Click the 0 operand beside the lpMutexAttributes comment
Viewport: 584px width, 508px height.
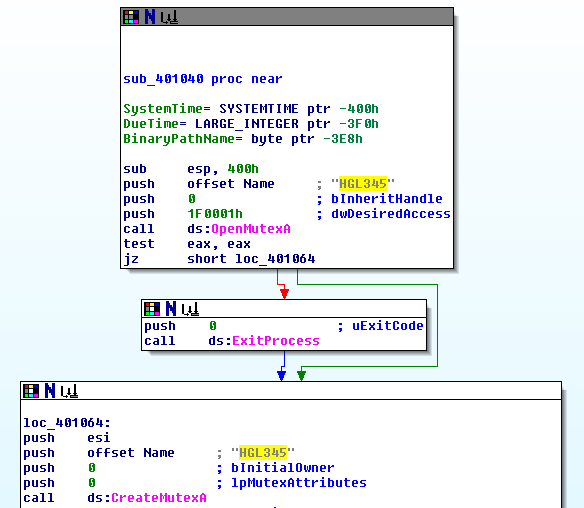tap(92, 483)
